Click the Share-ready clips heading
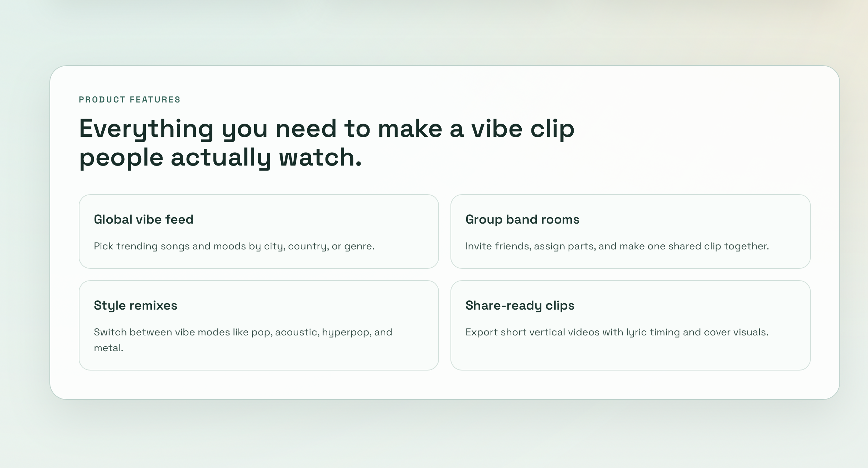Viewport: 868px width, 468px height. pyautogui.click(x=520, y=305)
